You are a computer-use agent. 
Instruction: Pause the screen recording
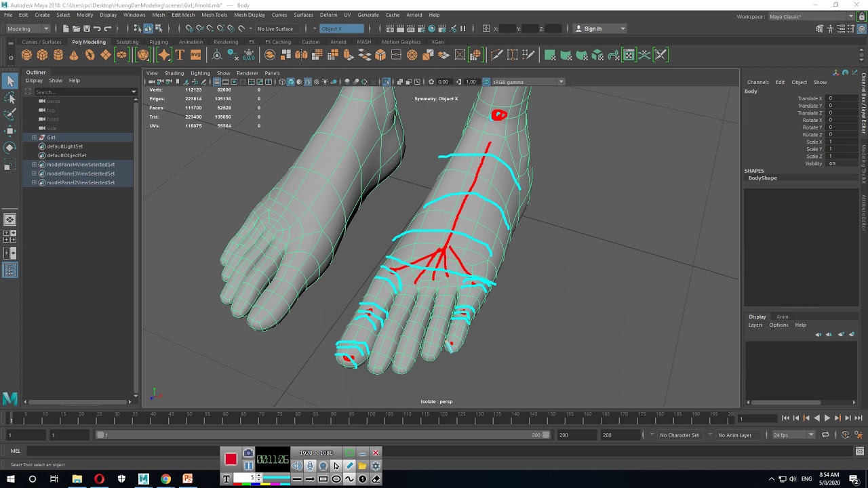coord(248,466)
